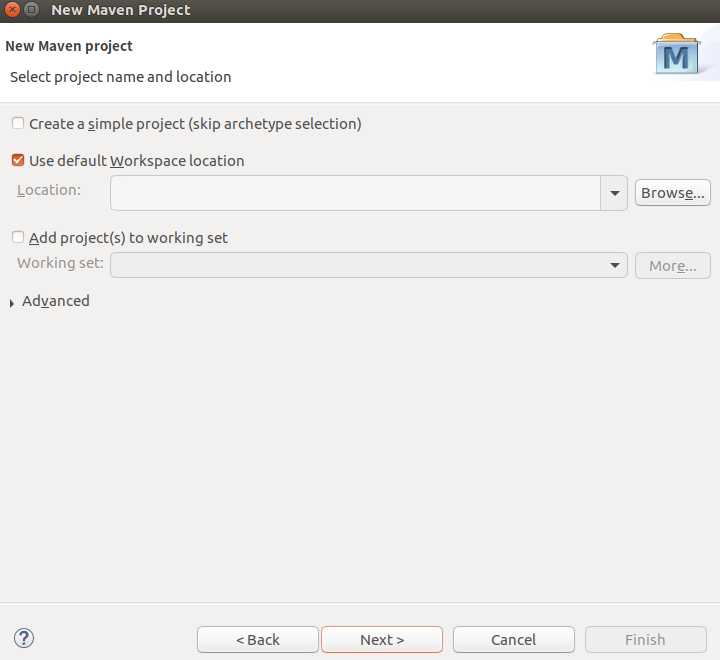Cancel the new Maven project wizard
This screenshot has width=720, height=660.
click(513, 639)
